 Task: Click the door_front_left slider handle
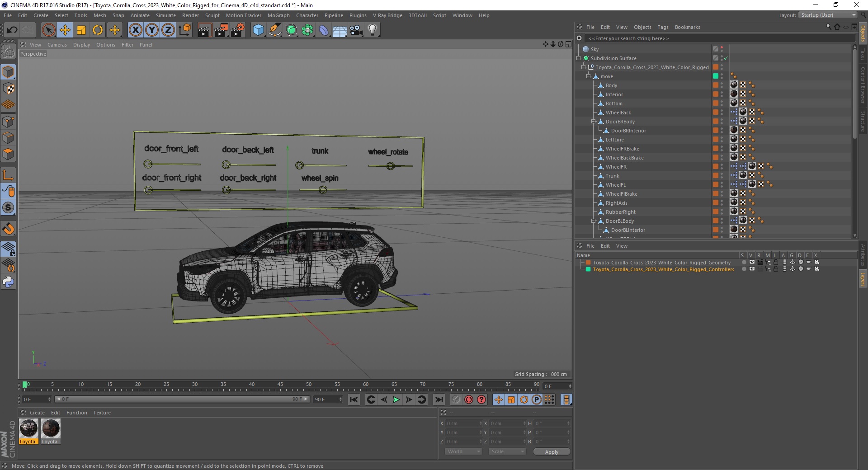(148, 164)
